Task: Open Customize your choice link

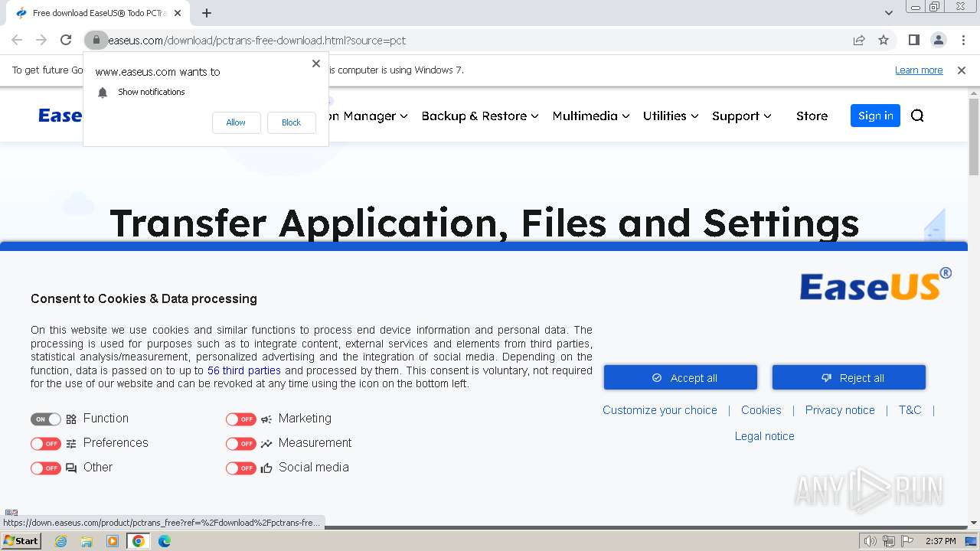Action: click(x=660, y=410)
